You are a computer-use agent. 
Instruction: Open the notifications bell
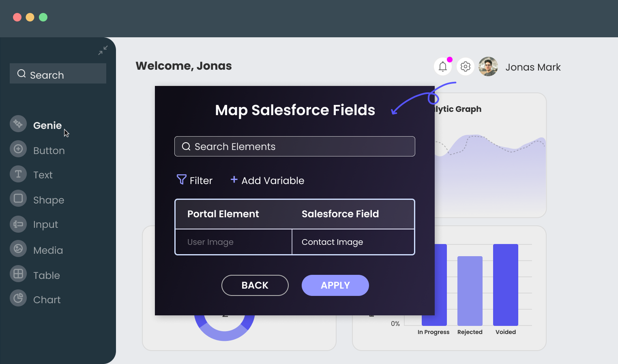[443, 66]
